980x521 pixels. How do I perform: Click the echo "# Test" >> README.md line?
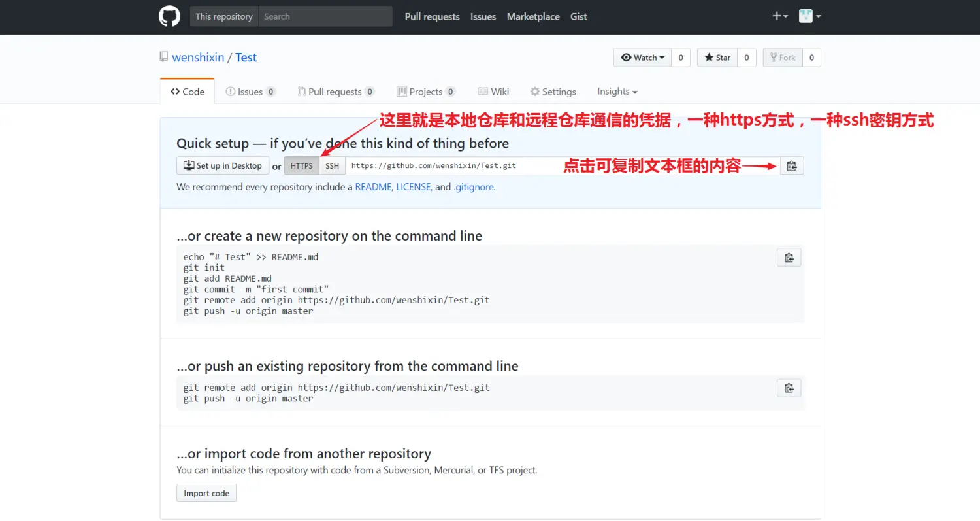[251, 257]
